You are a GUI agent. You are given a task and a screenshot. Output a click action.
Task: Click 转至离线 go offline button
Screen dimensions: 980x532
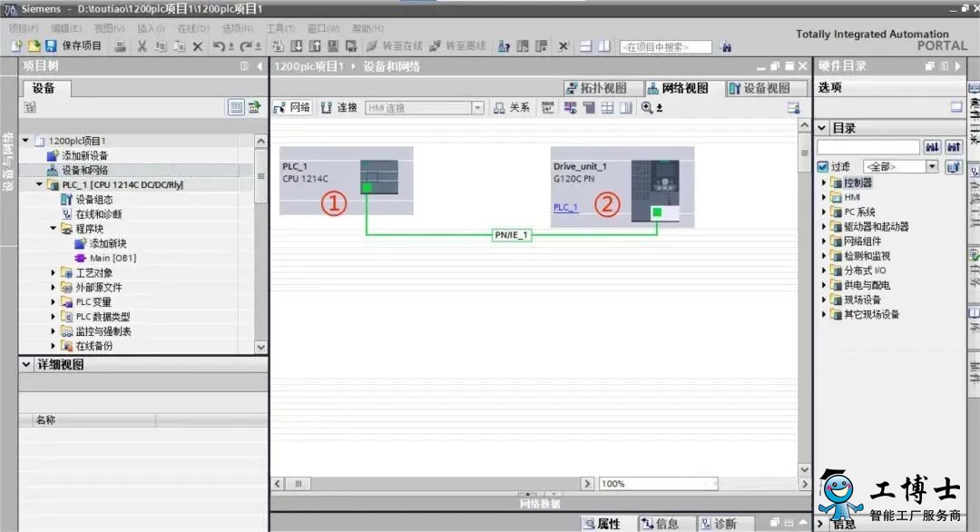[x=457, y=46]
